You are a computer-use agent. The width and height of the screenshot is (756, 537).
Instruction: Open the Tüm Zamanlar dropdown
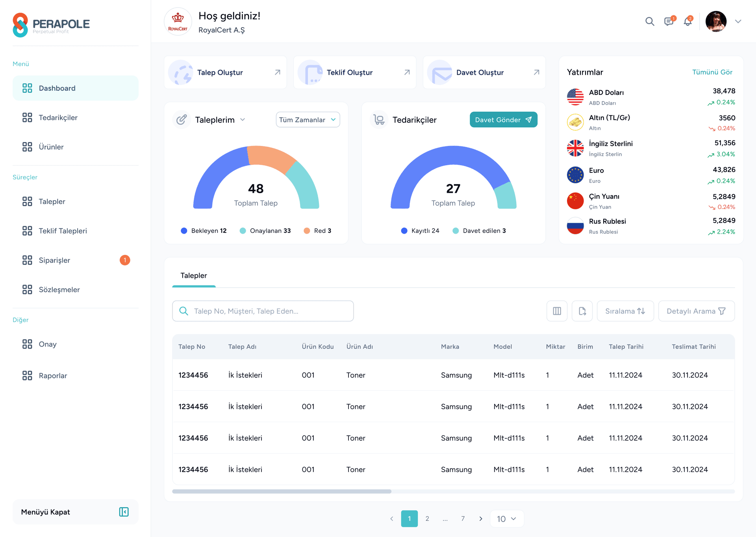tap(308, 120)
